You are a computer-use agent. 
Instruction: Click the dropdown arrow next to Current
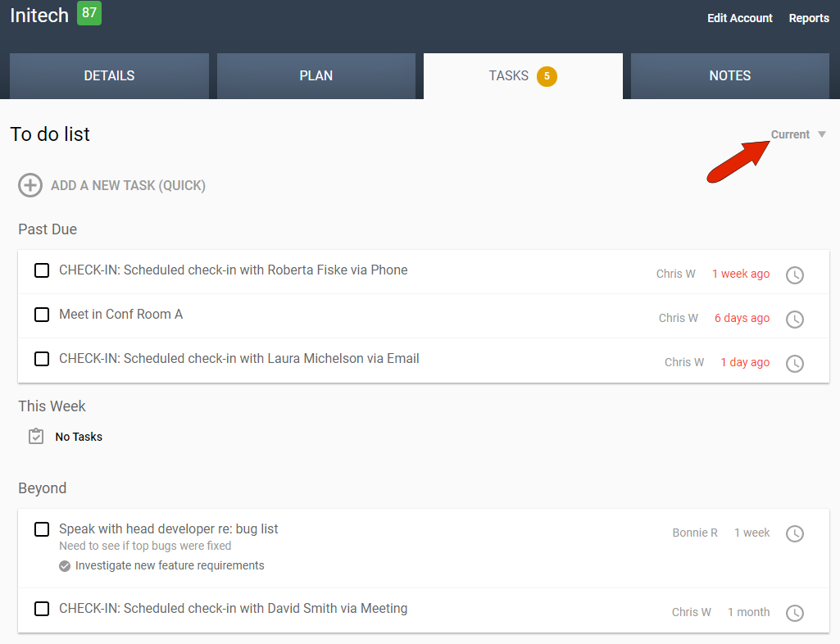click(822, 134)
